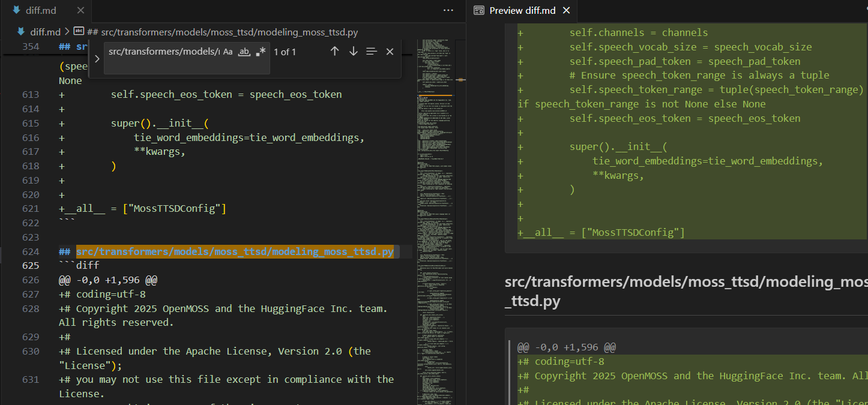This screenshot has width=868, height=405.
Task: Click the "1 of 1" match count
Action: tap(285, 52)
